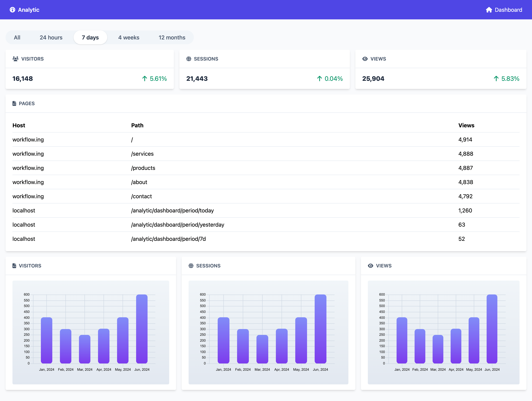Click /analytic/dashboard/period/yesterday path
The image size is (532, 401).
pyautogui.click(x=178, y=225)
